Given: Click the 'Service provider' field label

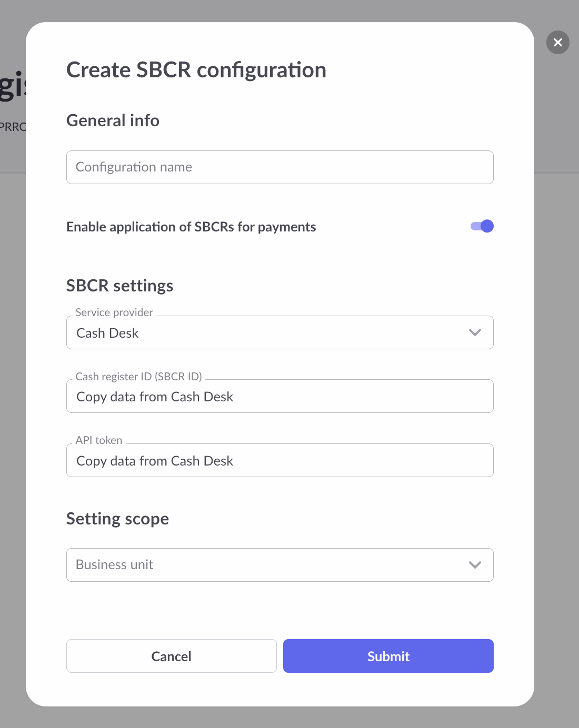Looking at the screenshot, I should pos(114,312).
